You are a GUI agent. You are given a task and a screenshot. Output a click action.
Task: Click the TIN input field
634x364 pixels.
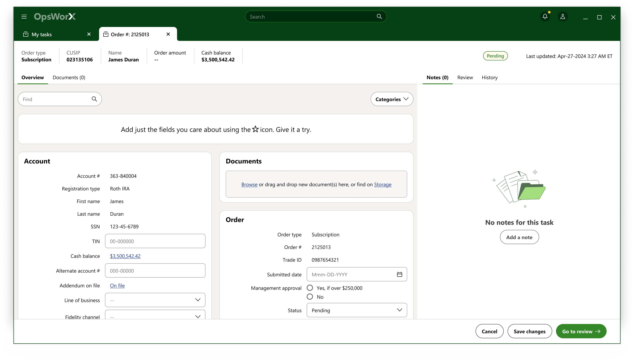click(155, 241)
